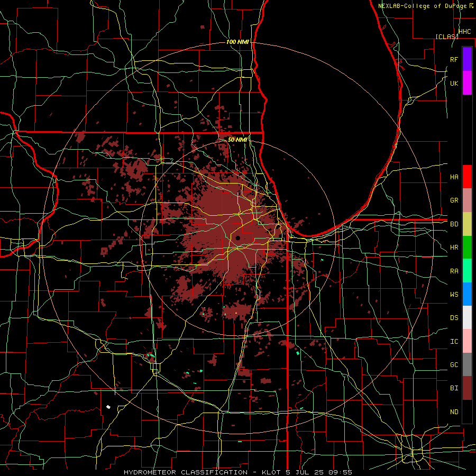Click the purple RF color swatch

467,59
